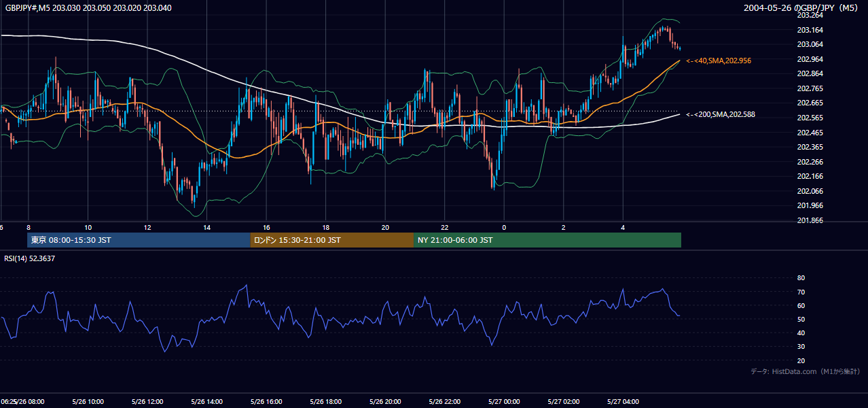Click the date label 5/26 08:00

[x=29, y=402]
